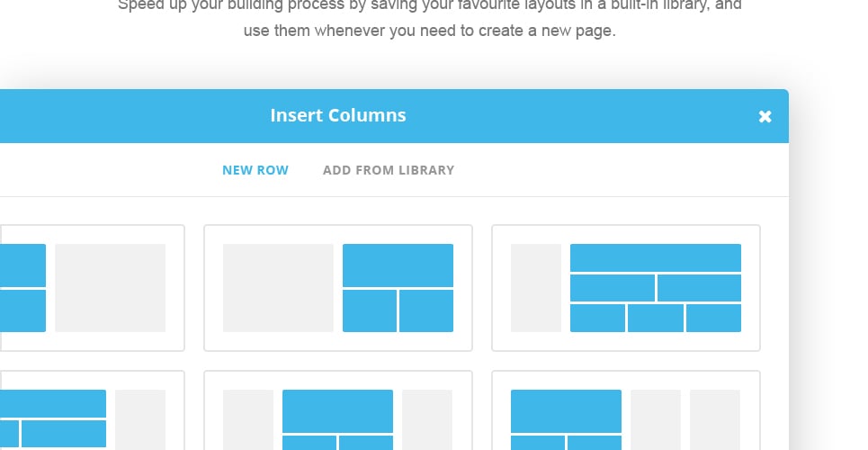
Task: Click the right gray sidebar in the centered-blue layout
Action: point(426,419)
